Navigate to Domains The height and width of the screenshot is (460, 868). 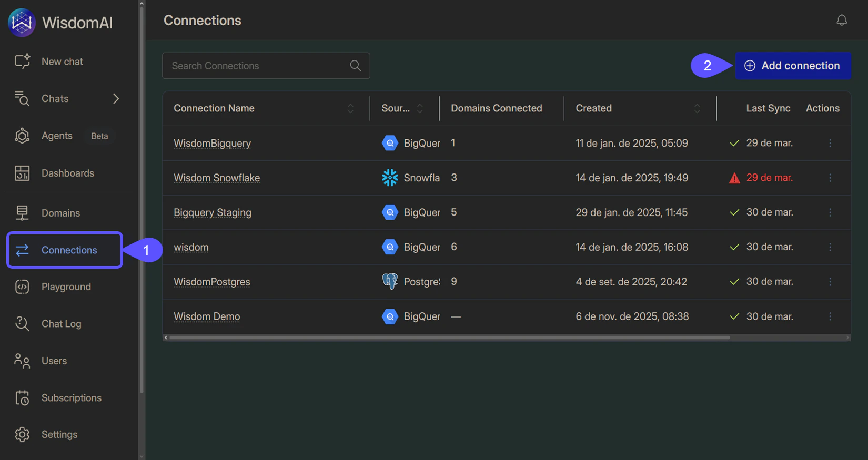[61, 213]
